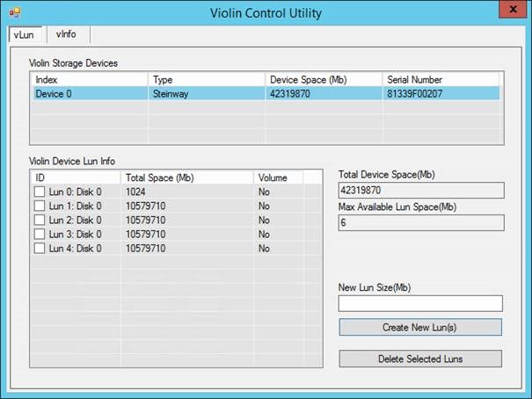
Task: Click the Total Device Space(Mb) field
Action: (x=421, y=190)
